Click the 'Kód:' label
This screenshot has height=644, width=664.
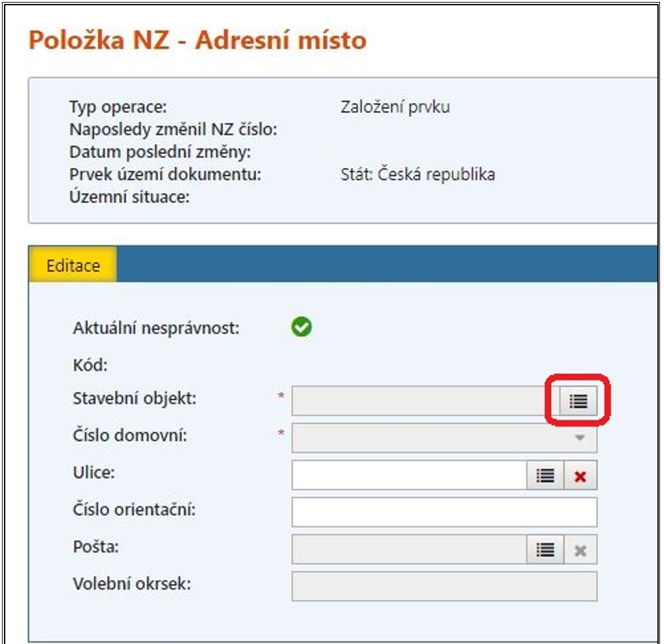coord(90,364)
